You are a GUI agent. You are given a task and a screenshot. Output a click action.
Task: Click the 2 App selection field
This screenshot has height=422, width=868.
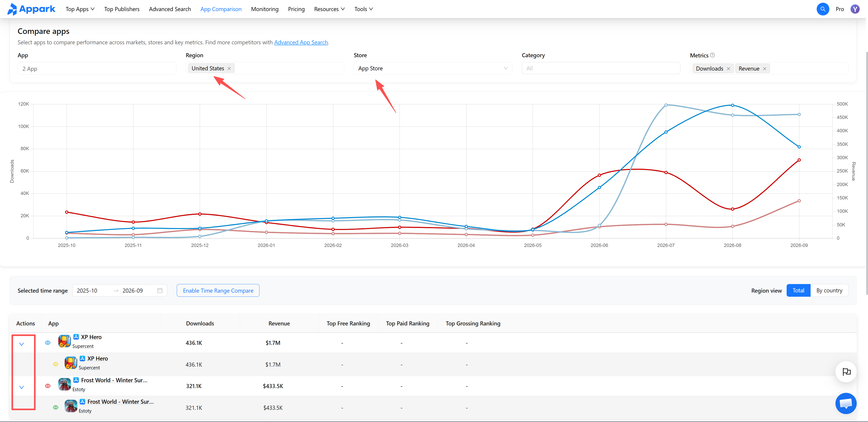pos(97,69)
